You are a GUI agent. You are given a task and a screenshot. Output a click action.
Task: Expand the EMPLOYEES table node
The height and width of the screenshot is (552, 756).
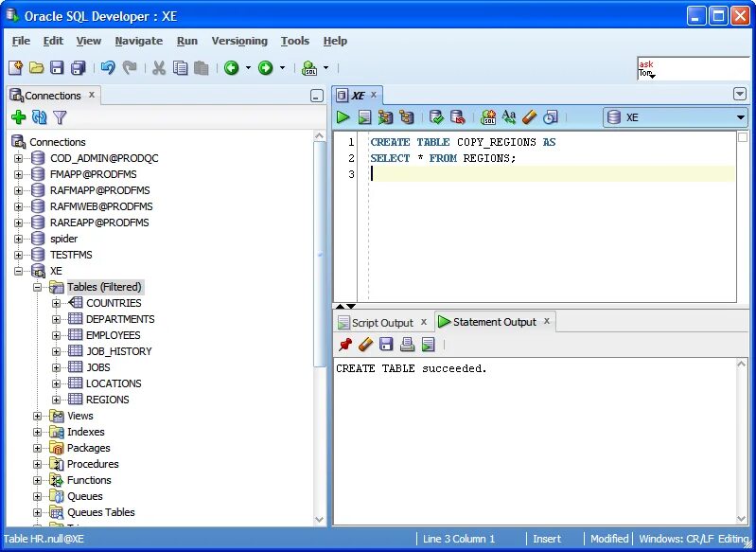57,335
